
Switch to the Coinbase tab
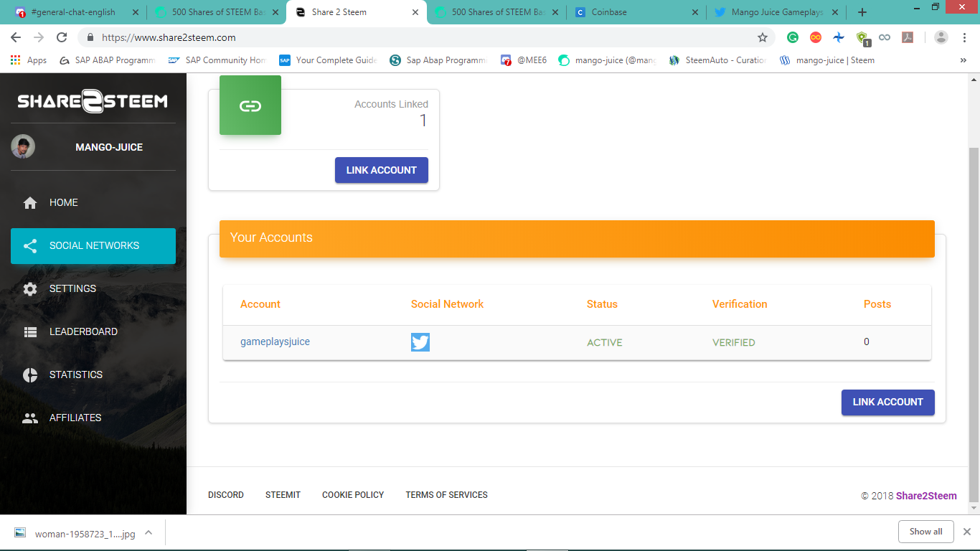point(635,12)
